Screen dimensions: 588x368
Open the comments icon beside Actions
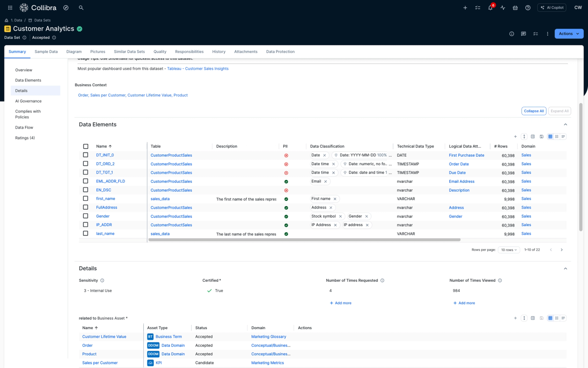click(x=523, y=34)
